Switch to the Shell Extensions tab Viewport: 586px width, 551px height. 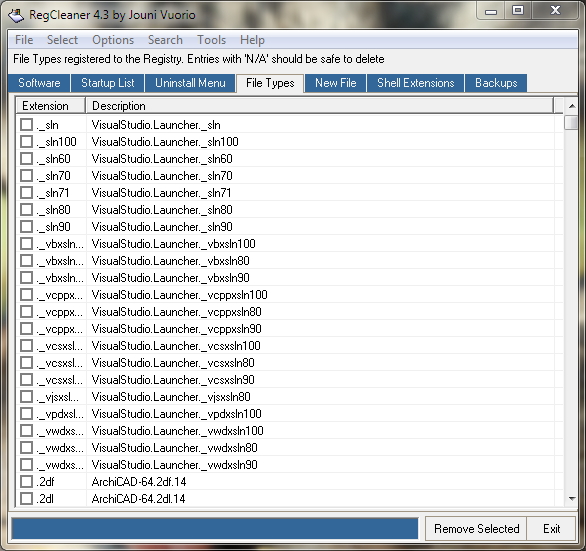(416, 83)
